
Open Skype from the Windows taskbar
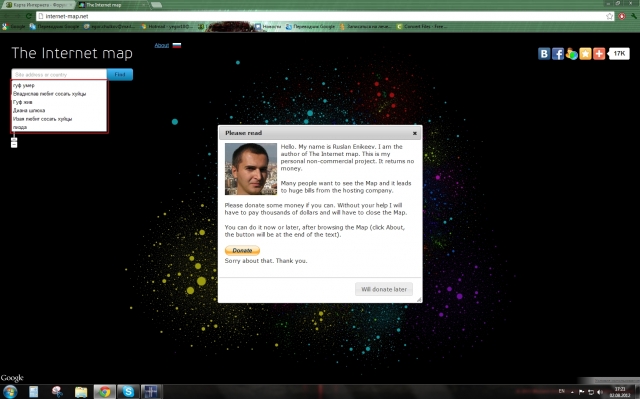point(128,392)
